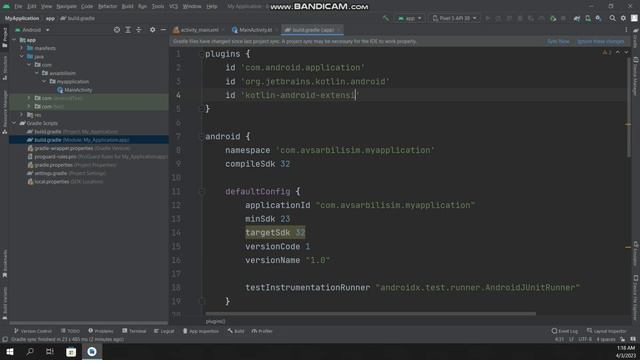Click the horizontal editor scrollbar
Viewport: 640px width, 360px height.
[x=370, y=314]
